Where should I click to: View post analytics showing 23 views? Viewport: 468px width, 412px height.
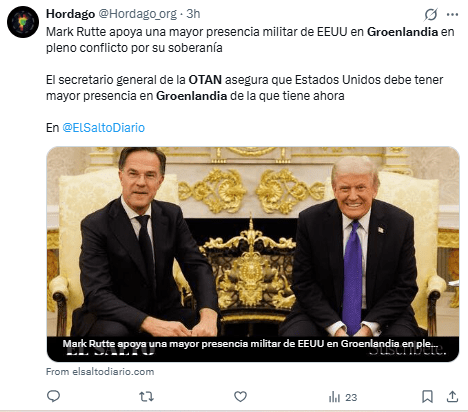(x=343, y=397)
